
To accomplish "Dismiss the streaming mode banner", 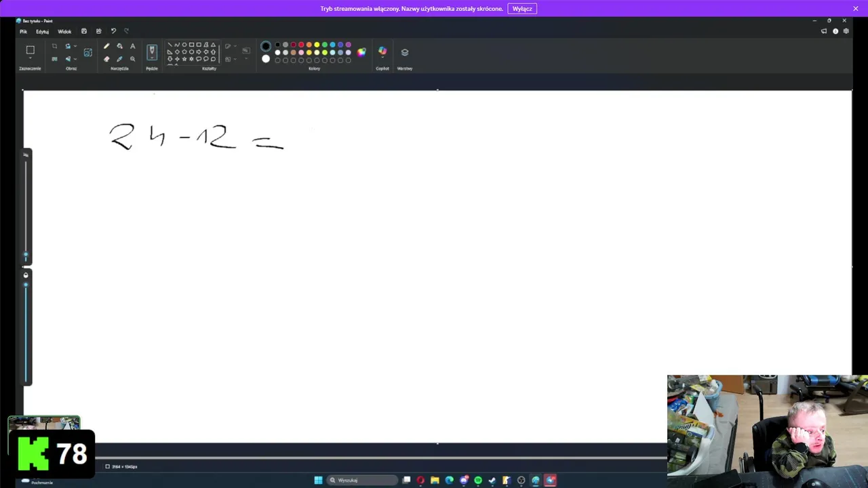I will tap(855, 9).
